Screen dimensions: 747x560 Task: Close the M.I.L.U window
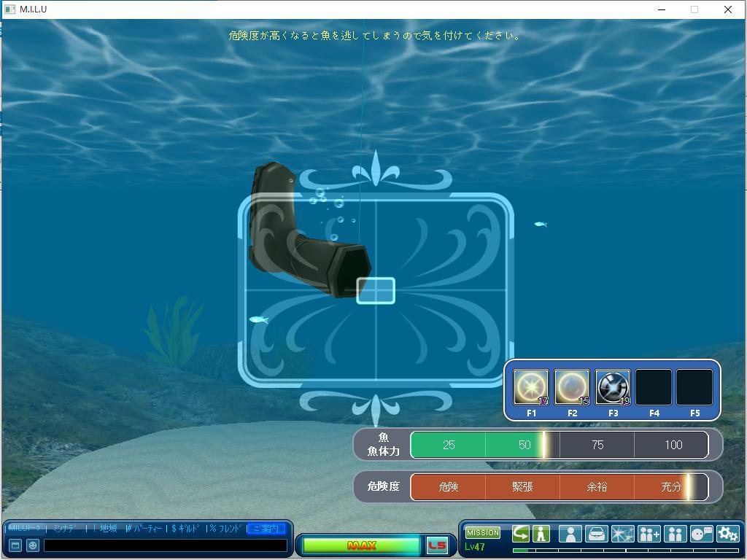728,9
